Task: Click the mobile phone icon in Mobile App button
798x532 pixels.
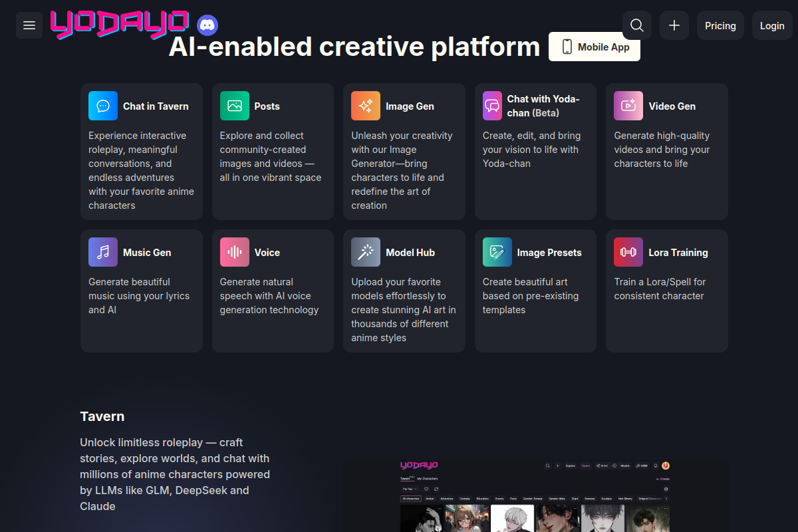Action: [567, 47]
